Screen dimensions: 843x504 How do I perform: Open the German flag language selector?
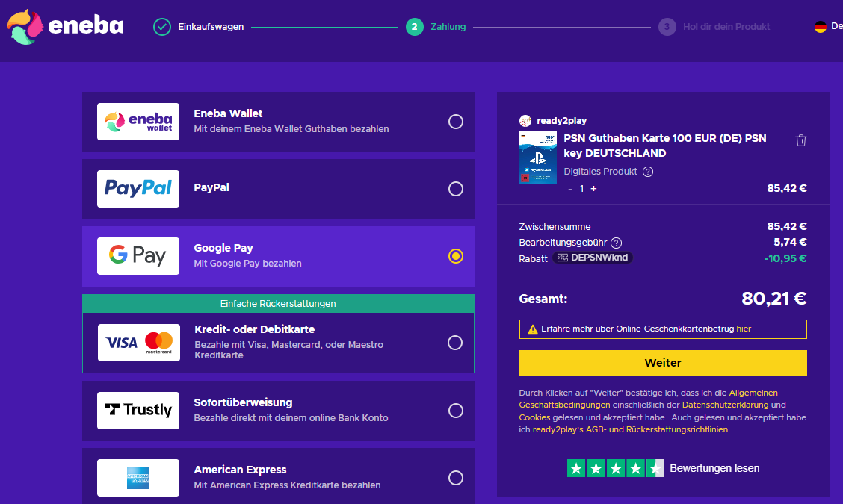[x=821, y=27]
